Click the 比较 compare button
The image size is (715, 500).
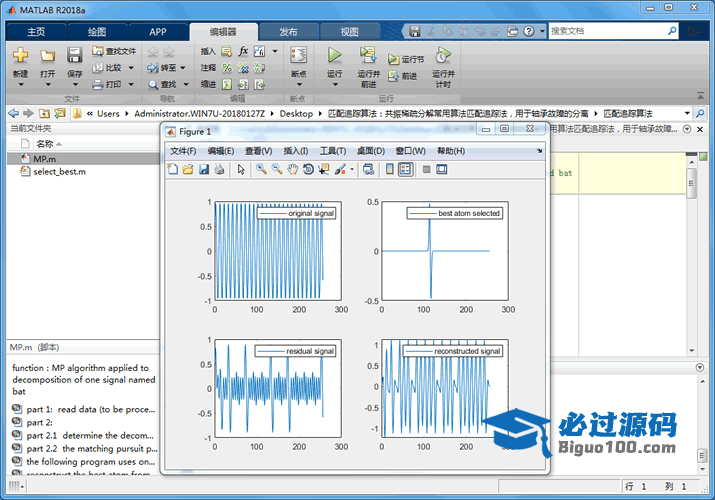(107, 68)
